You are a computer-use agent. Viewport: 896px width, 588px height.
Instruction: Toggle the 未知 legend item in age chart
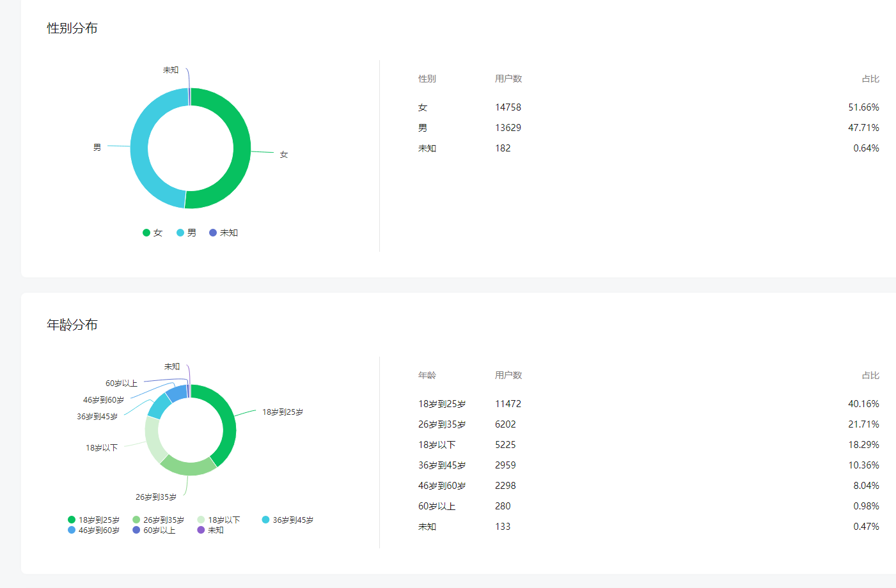coord(210,530)
